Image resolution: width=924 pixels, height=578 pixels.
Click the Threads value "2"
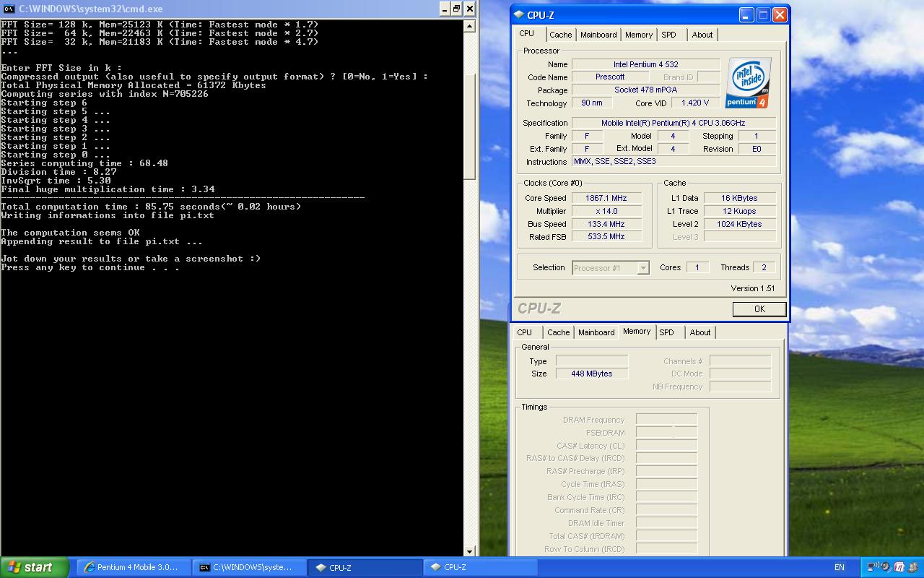point(764,267)
